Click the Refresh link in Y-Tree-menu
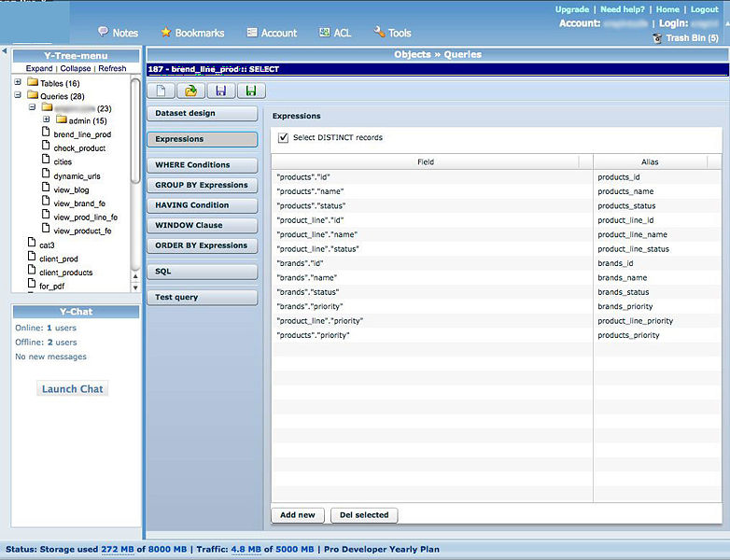The image size is (730, 560). click(112, 69)
